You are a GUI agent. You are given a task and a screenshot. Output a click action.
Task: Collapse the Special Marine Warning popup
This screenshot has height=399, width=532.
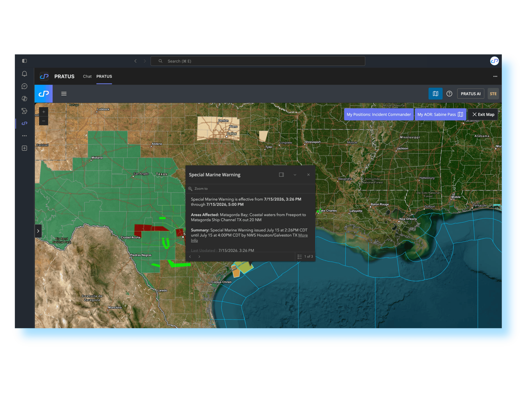295,175
